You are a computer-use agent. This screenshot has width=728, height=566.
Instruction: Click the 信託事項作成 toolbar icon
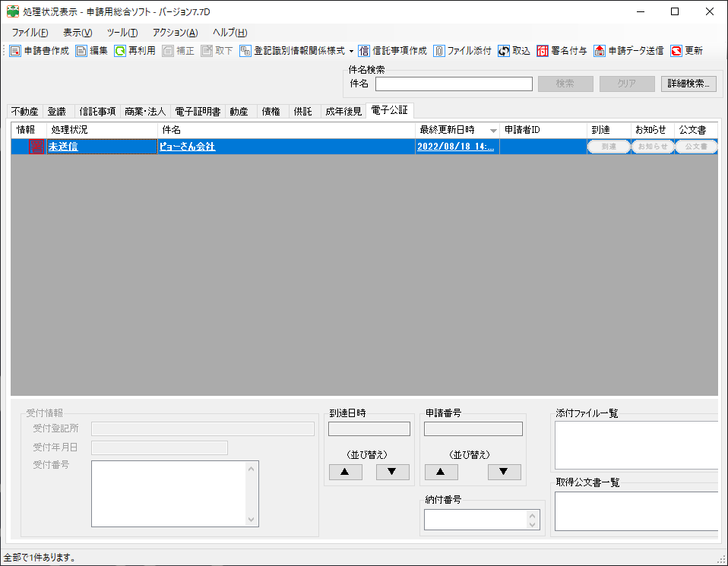tap(364, 51)
